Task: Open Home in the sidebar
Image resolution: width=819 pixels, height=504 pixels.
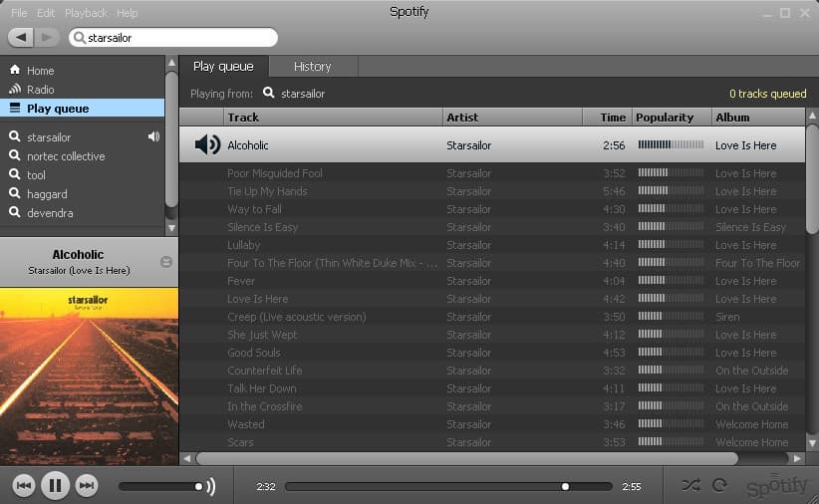Action: (x=40, y=71)
